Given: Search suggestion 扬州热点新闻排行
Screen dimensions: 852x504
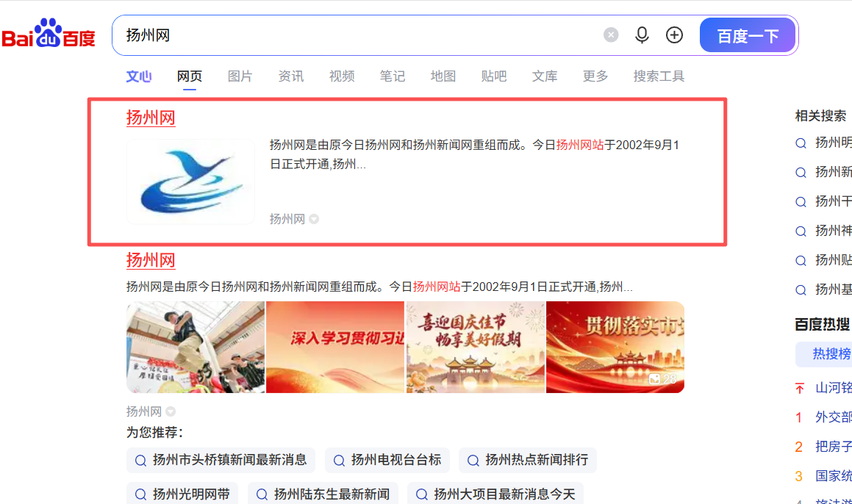Looking at the screenshot, I should coord(528,460).
